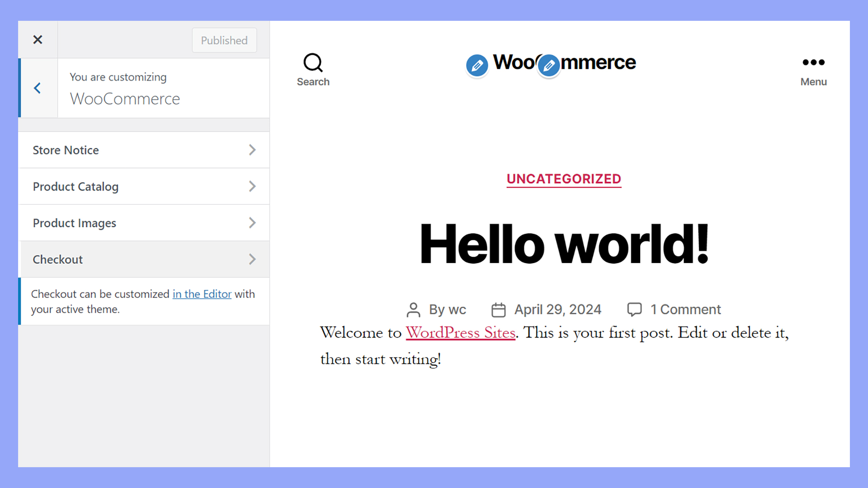Select the WordPress Sites hyperlink
This screenshot has width=868, height=488.
tap(460, 333)
